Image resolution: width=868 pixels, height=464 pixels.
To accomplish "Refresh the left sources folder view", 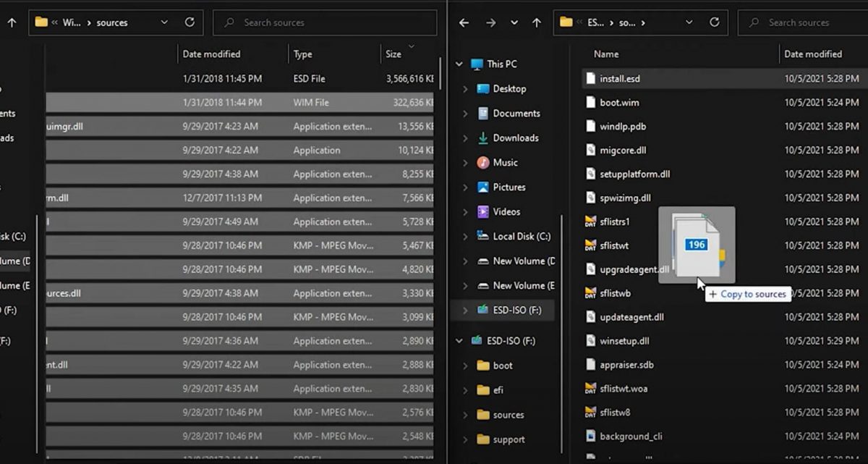I will click(190, 22).
